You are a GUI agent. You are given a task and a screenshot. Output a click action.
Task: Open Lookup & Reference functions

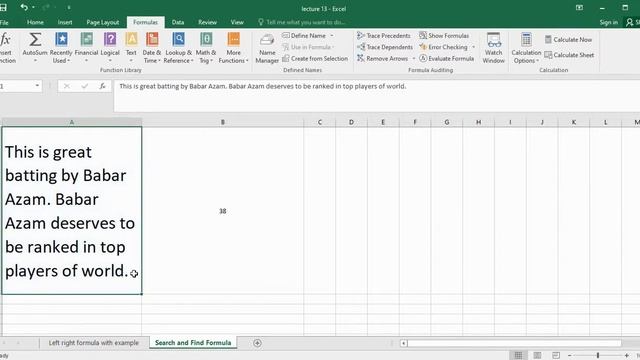pyautogui.click(x=178, y=48)
